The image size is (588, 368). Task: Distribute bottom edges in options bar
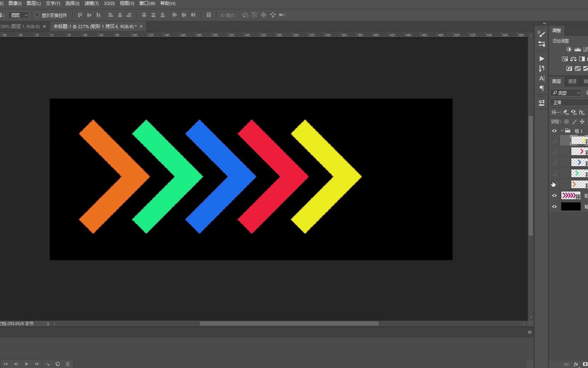tap(162, 15)
